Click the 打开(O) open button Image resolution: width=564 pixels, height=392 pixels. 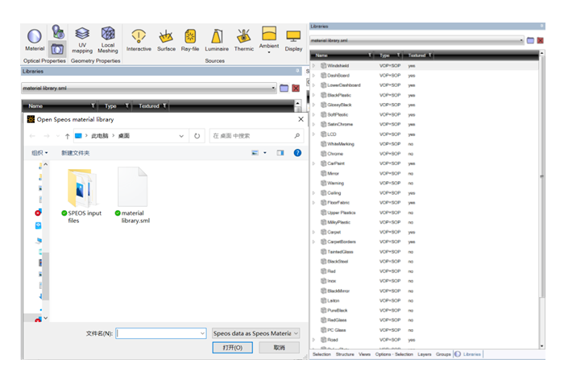[232, 348]
